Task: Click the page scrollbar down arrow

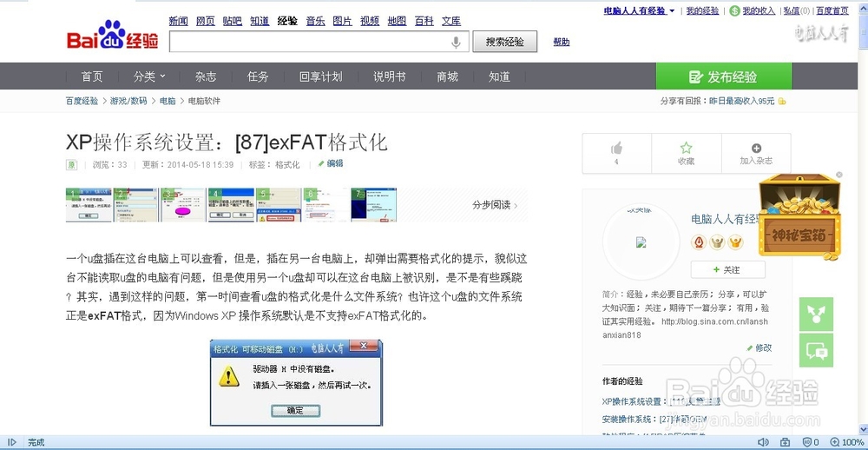Action: click(x=863, y=431)
